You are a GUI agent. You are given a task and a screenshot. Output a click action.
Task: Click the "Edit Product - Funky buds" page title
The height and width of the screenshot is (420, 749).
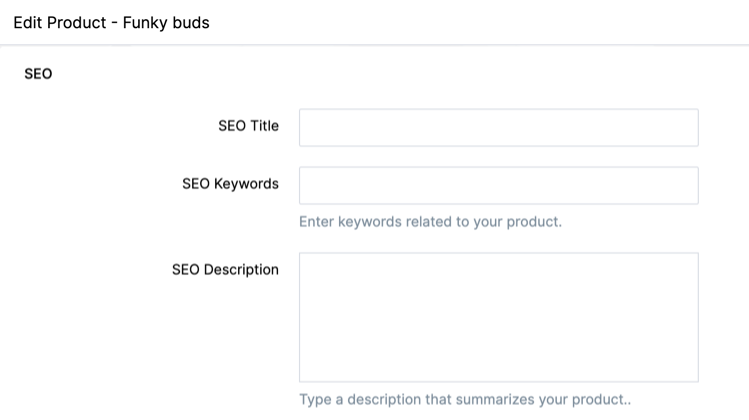pos(111,22)
